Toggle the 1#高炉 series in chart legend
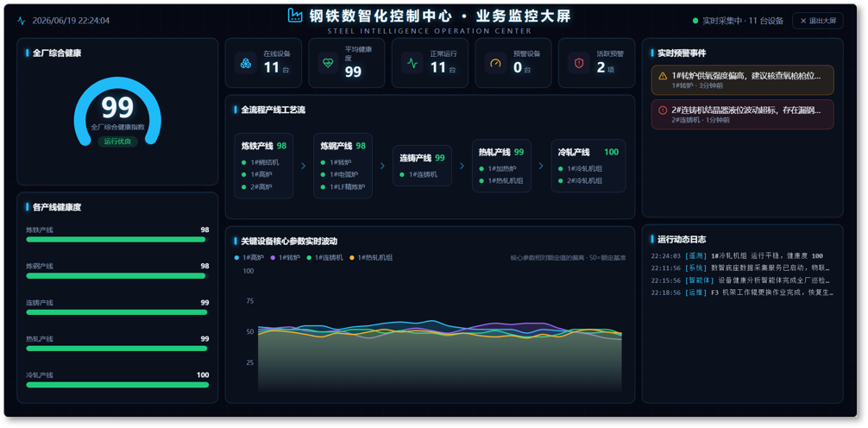The height and width of the screenshot is (428, 868). [x=249, y=257]
